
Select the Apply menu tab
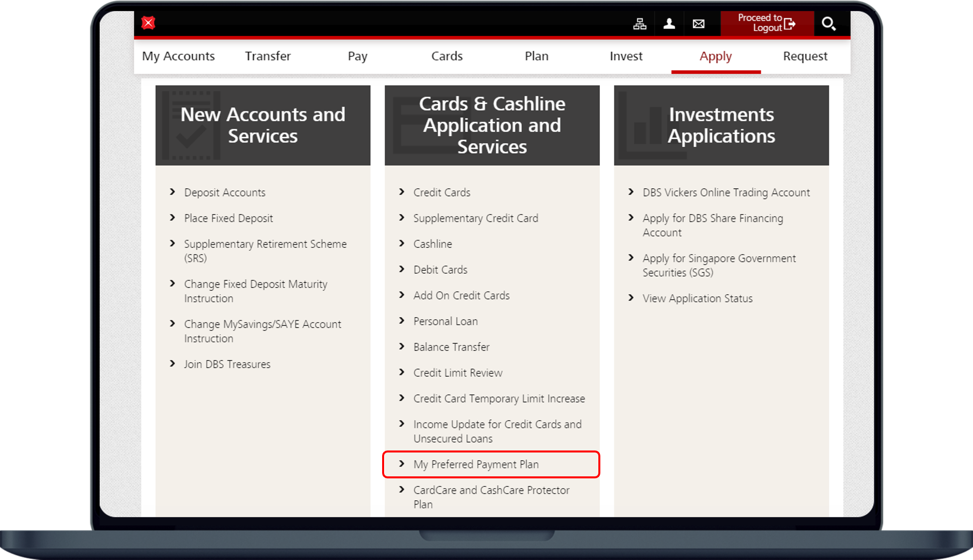(x=716, y=56)
